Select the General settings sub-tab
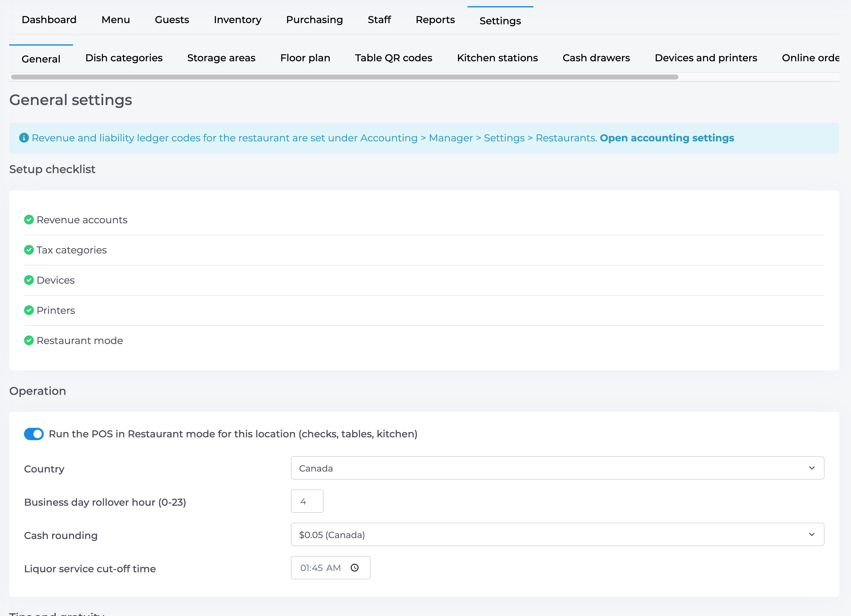Screen dimensions: 851x616 (x=41, y=59)
